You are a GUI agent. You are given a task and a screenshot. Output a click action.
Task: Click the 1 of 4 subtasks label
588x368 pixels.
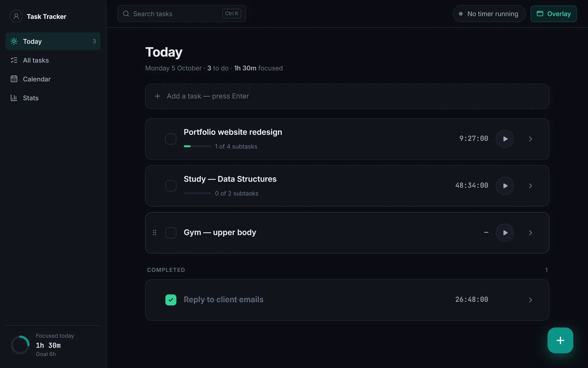(236, 147)
